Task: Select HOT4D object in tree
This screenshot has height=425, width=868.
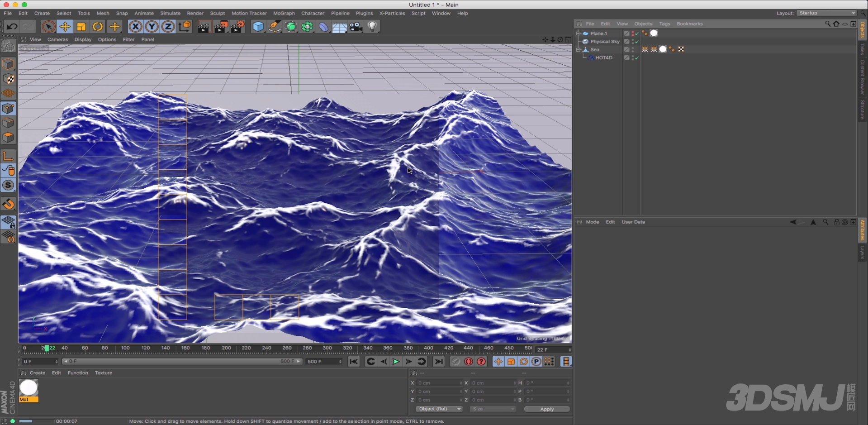Action: pos(603,57)
